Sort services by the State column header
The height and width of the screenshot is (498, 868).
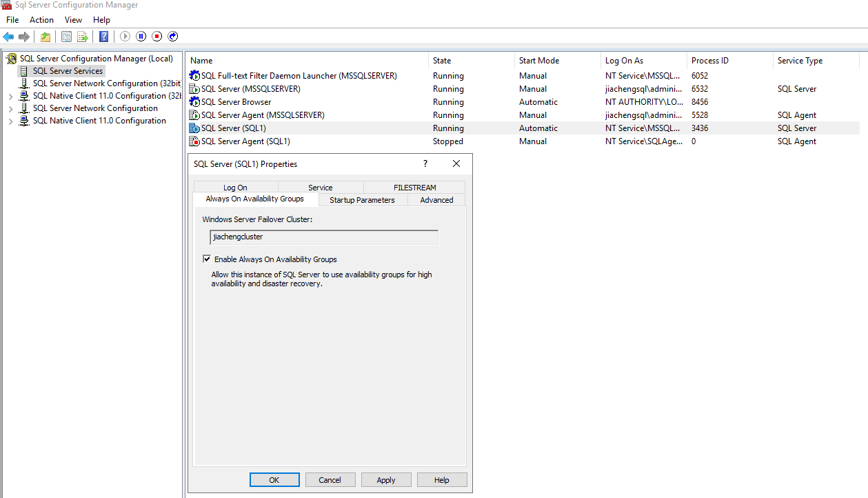coord(442,61)
